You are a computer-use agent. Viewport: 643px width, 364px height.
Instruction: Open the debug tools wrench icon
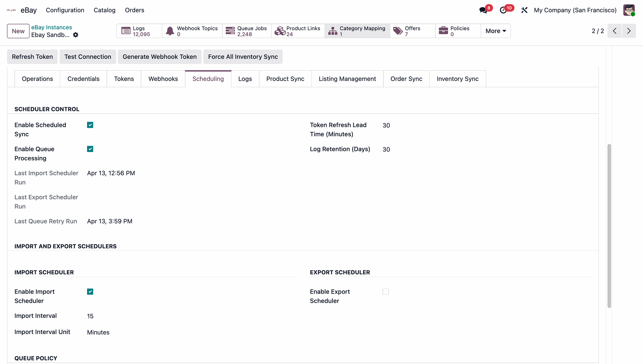(524, 10)
